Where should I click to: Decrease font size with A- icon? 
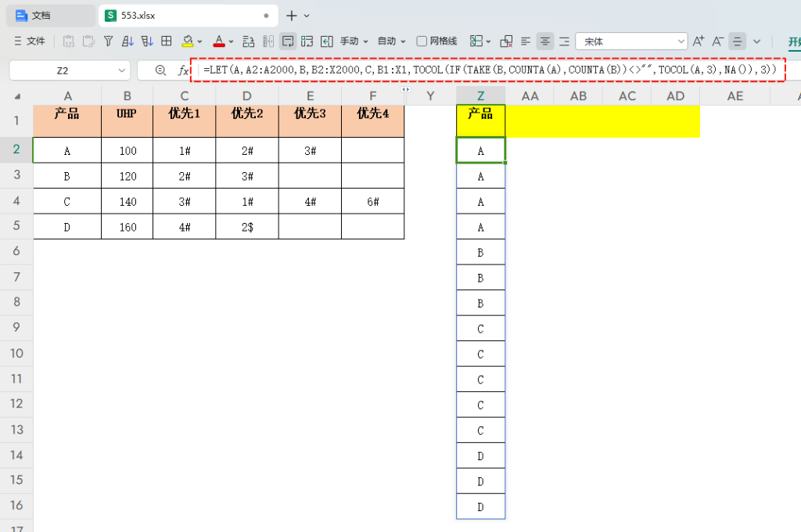[718, 41]
